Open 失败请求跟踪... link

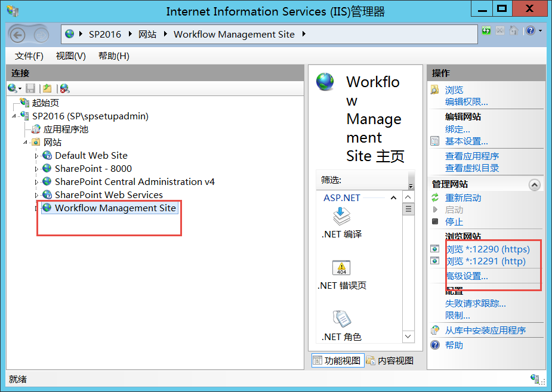pyautogui.click(x=476, y=303)
